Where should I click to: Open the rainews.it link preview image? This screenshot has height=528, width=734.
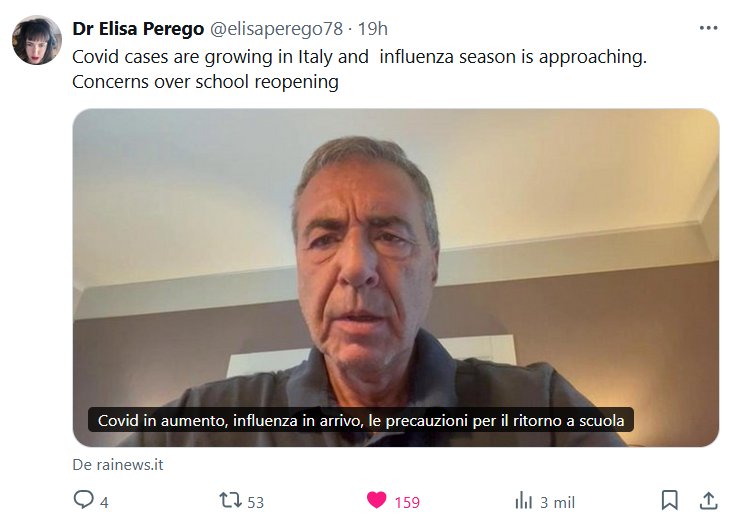[x=396, y=278]
